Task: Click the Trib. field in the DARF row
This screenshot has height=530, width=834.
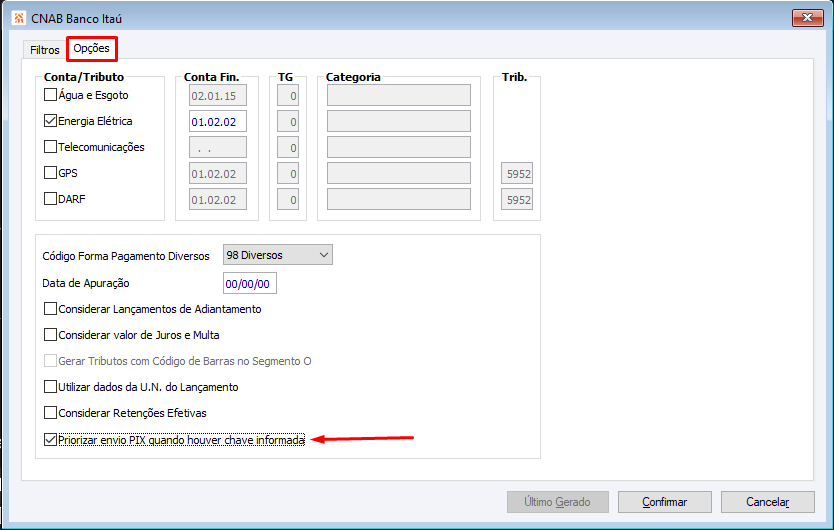Action: click(x=517, y=200)
